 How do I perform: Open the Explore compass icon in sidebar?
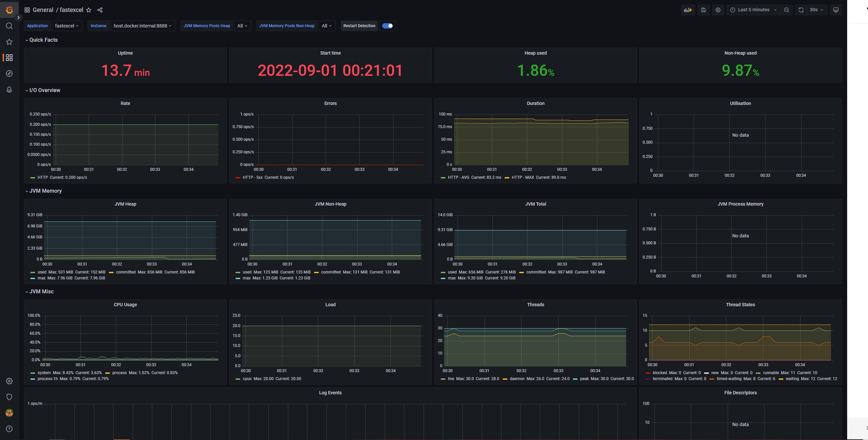pos(9,73)
